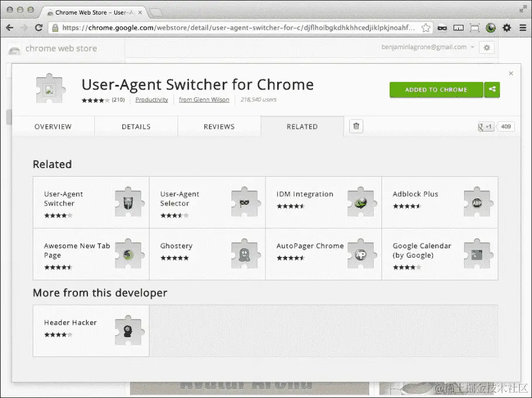Open the mask extension icon in toolbar
The width and height of the screenshot is (532, 398).
[x=442, y=28]
